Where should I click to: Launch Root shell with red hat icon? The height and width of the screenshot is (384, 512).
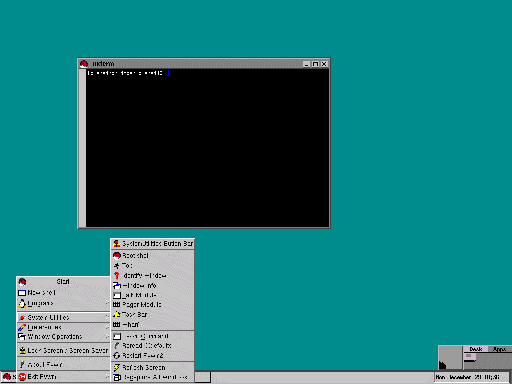tap(152, 256)
